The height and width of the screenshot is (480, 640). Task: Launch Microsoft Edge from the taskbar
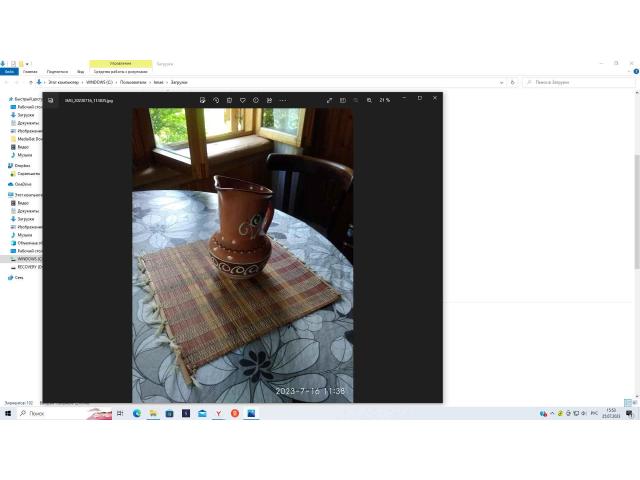click(x=137, y=413)
